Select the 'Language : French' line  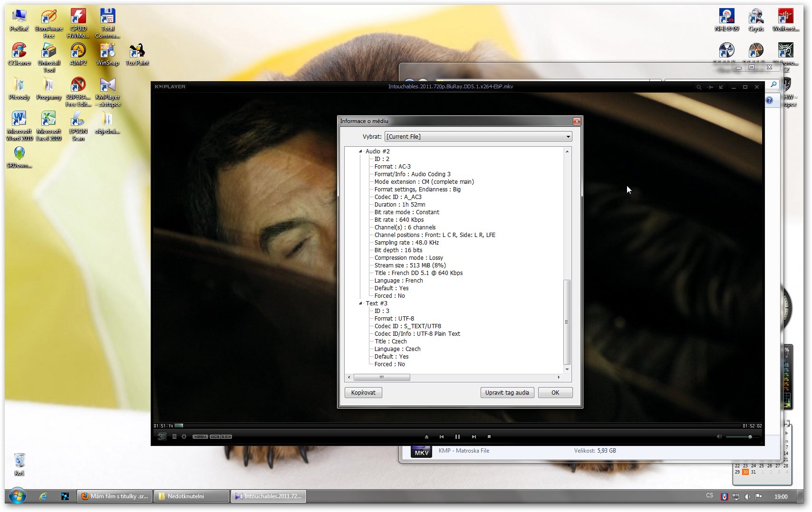tap(398, 281)
